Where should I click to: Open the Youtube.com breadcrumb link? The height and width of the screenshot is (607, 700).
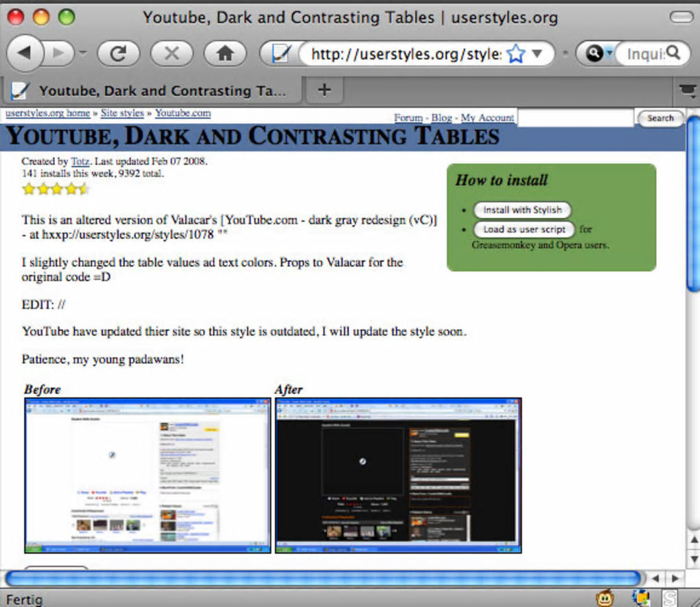(183, 113)
